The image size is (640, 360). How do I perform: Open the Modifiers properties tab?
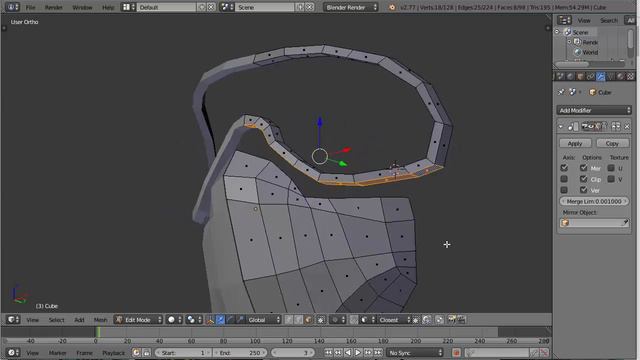[600, 76]
